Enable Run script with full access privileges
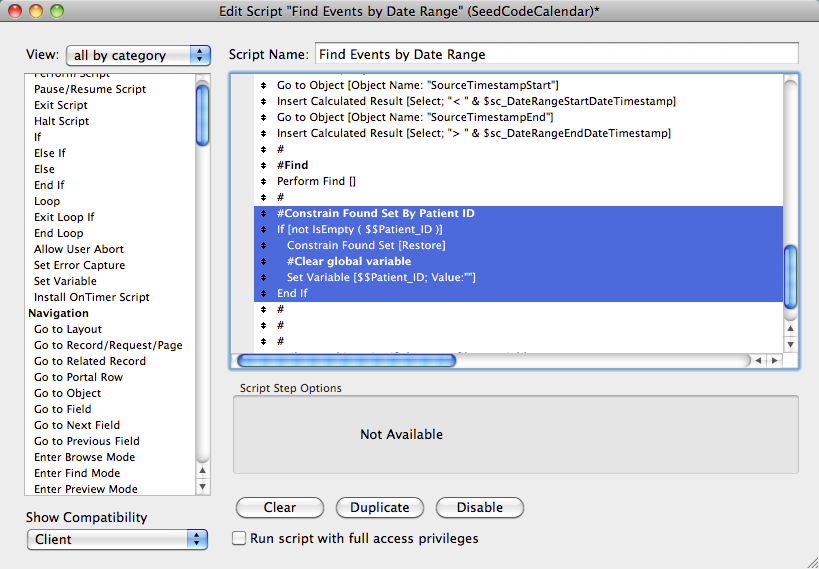Viewport: 819px width, 569px height. coord(239,538)
